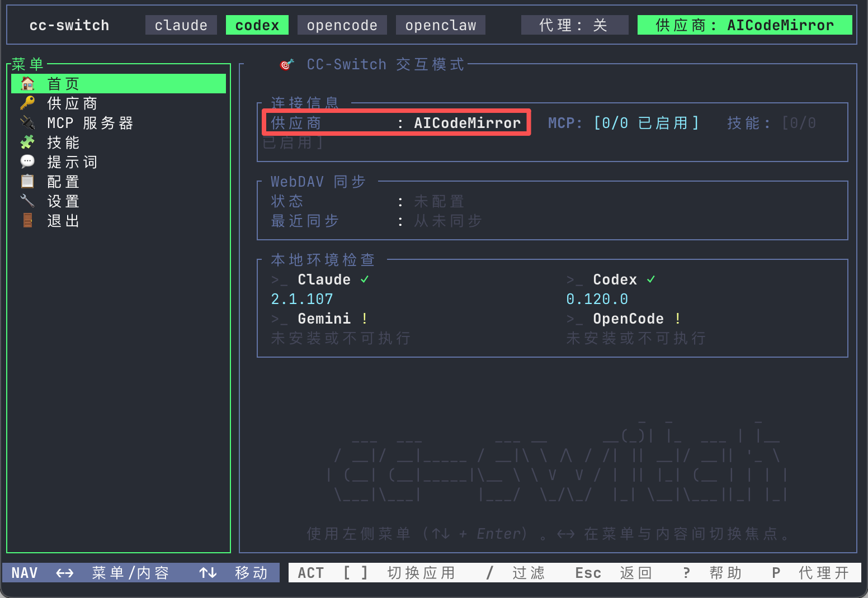The height and width of the screenshot is (598, 868).
Task: Click the key icon beside 供应商
Action: [27, 103]
